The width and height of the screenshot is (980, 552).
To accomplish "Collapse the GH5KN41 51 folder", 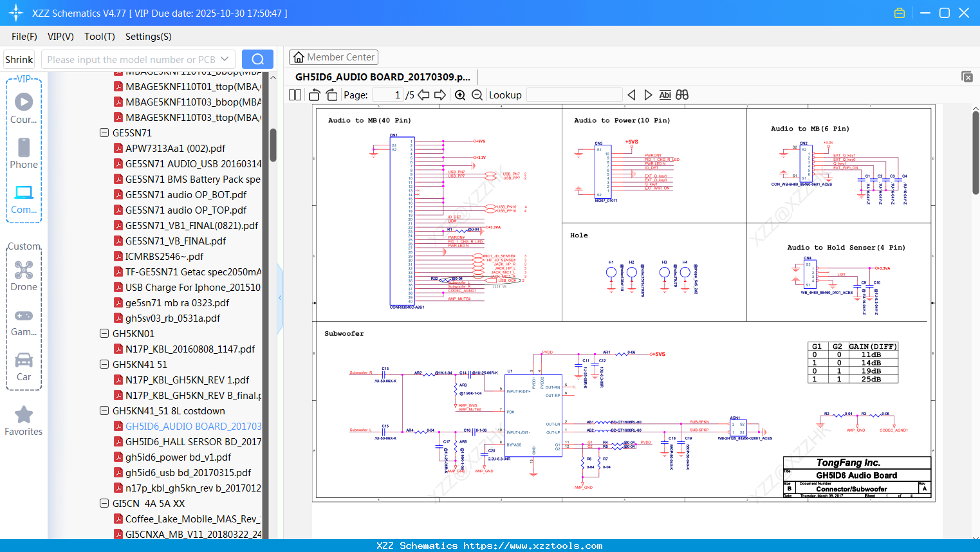I will (104, 365).
